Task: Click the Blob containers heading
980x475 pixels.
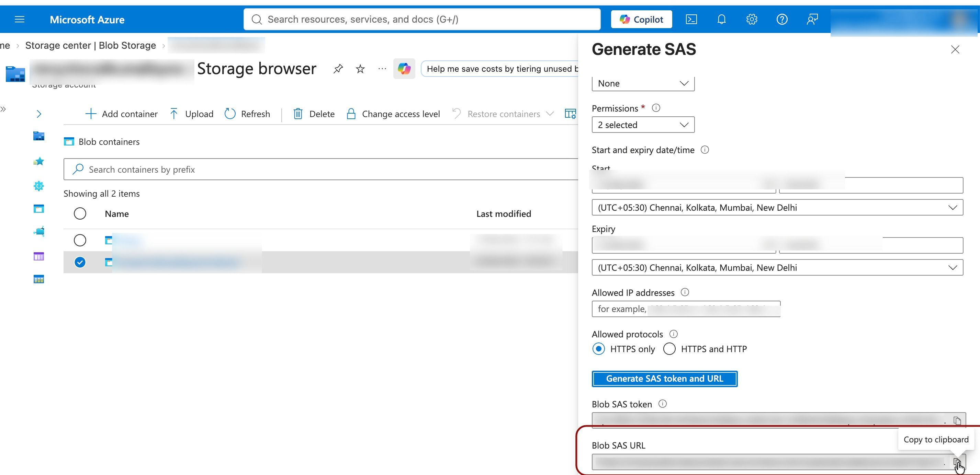Action: pos(109,142)
